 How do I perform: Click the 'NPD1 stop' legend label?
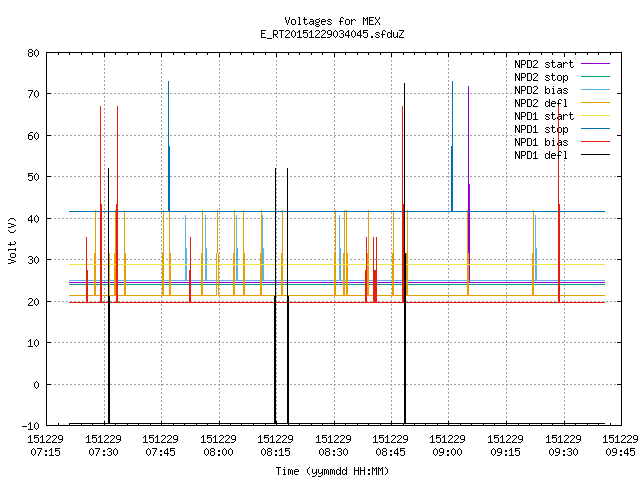pyautogui.click(x=541, y=129)
